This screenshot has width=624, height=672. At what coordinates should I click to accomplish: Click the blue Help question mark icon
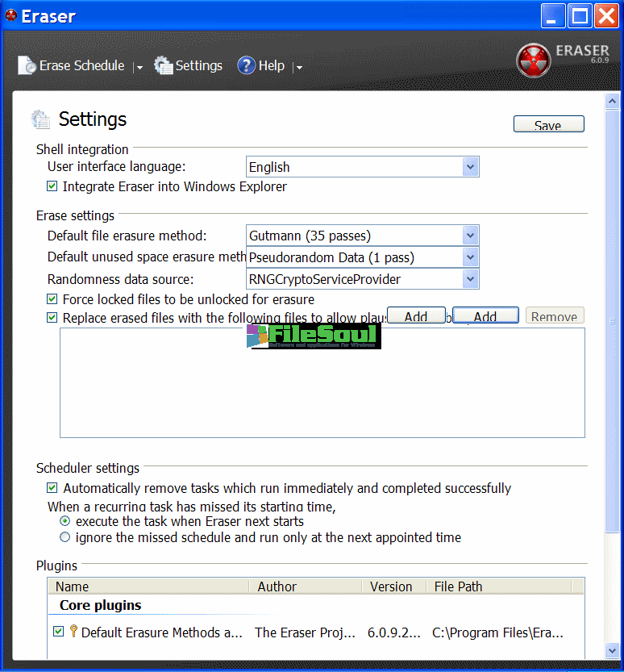tap(246, 66)
